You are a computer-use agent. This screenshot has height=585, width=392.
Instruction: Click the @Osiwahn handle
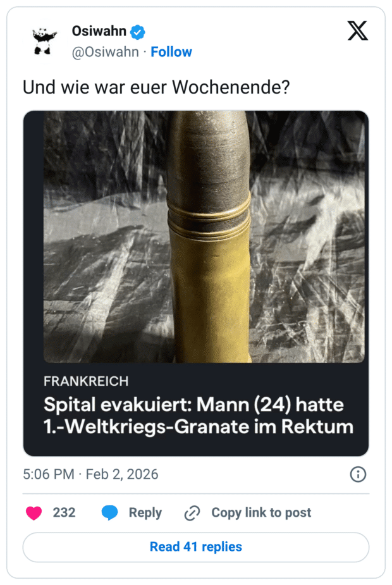coord(105,52)
